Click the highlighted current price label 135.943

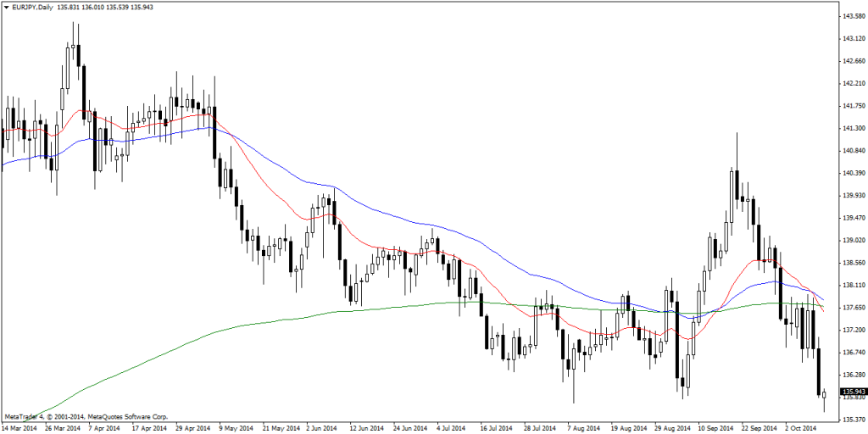tap(851, 392)
